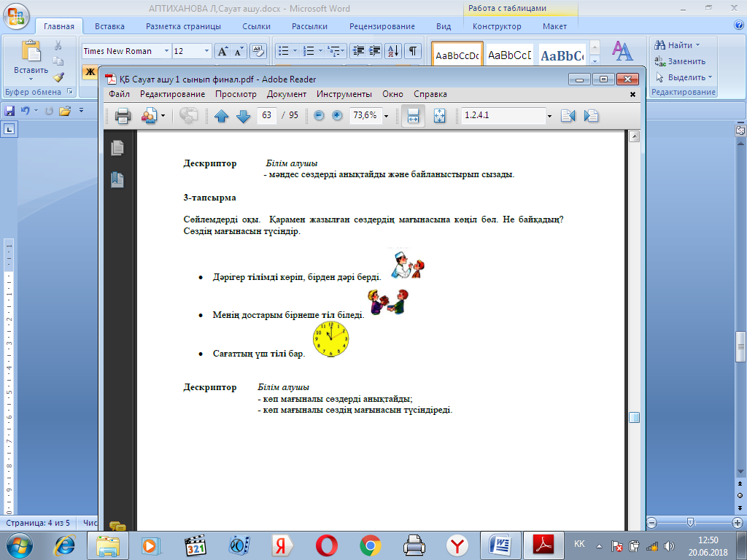Switch to Вставка ribbon tab
Screen dimensions: 747x560
pyautogui.click(x=109, y=26)
